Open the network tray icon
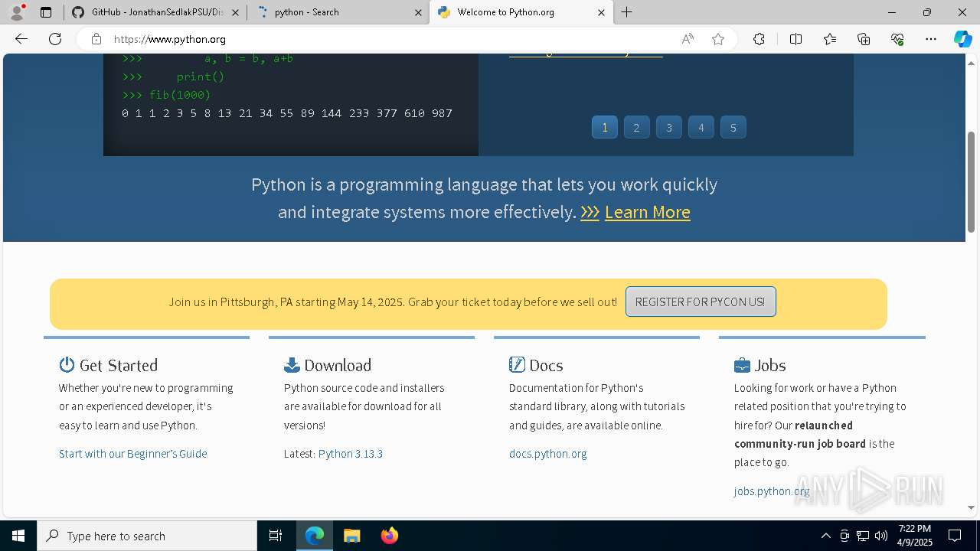The height and width of the screenshot is (551, 980). click(863, 536)
